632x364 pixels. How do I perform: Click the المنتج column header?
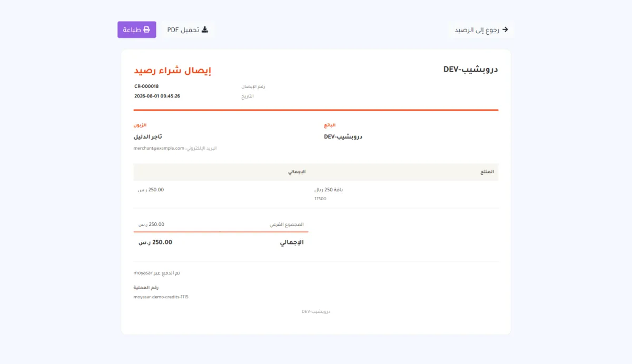488,172
